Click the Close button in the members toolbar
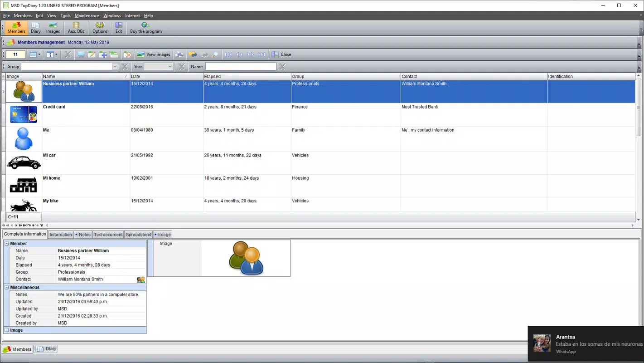Image resolution: width=644 pixels, height=363 pixels. click(281, 54)
